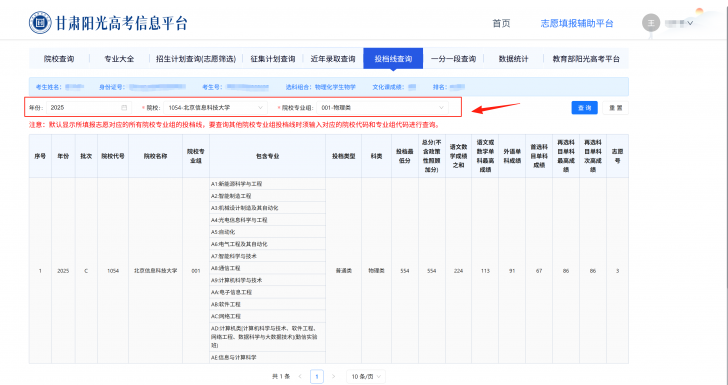Screen dimensions: 728x385
Task: Select the 投档线查询 tab
Action: (x=393, y=59)
